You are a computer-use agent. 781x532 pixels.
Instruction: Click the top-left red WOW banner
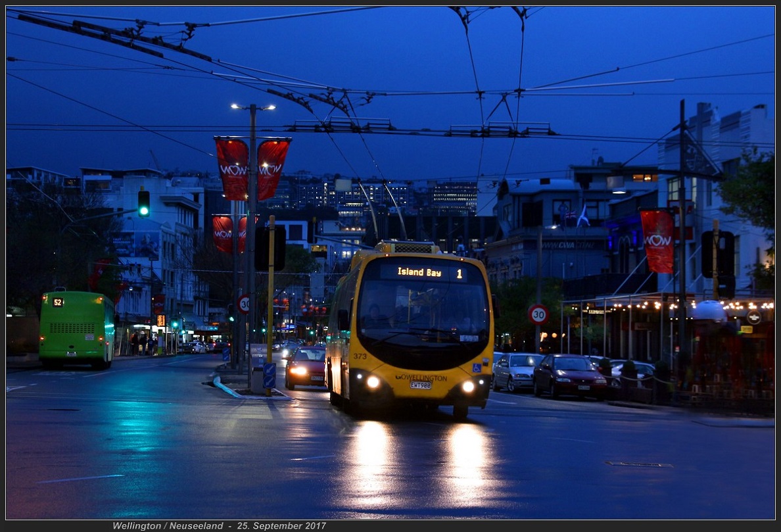coord(232,168)
